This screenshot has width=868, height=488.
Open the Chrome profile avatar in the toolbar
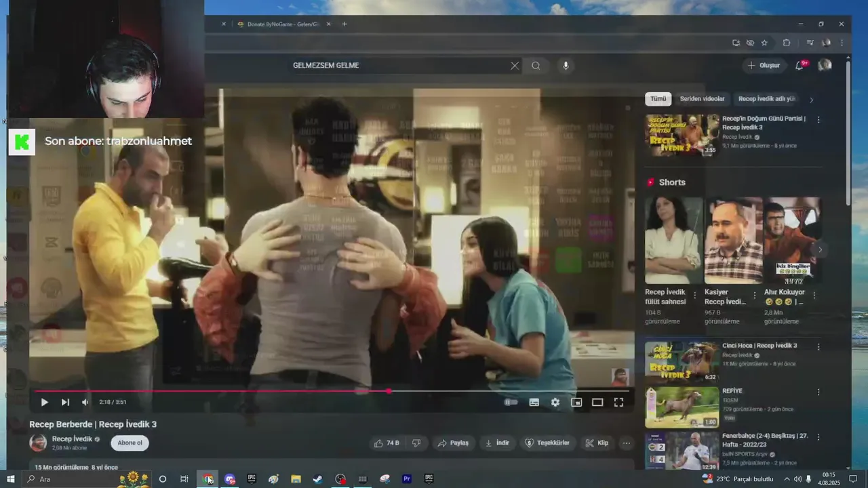coord(826,43)
